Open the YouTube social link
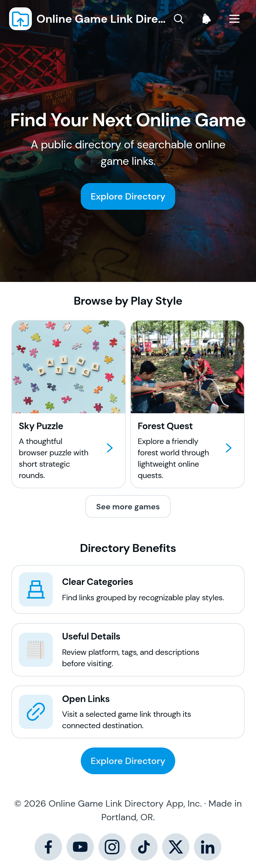Image resolution: width=256 pixels, height=868 pixels. click(80, 847)
